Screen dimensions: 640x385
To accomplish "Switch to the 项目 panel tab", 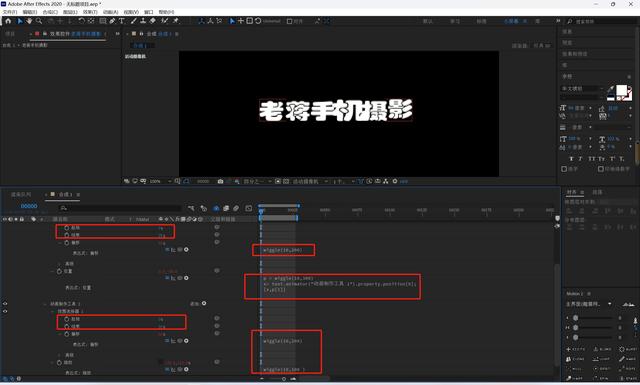I will coord(10,34).
